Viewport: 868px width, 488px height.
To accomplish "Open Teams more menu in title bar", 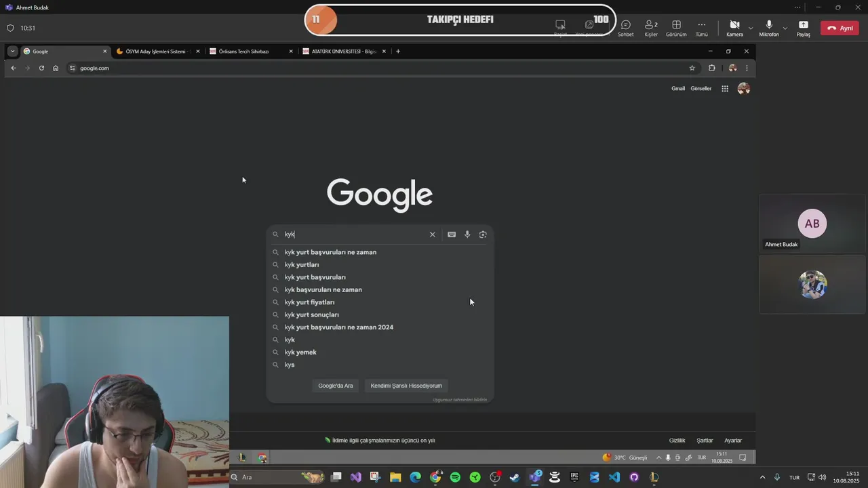I will 797,7.
